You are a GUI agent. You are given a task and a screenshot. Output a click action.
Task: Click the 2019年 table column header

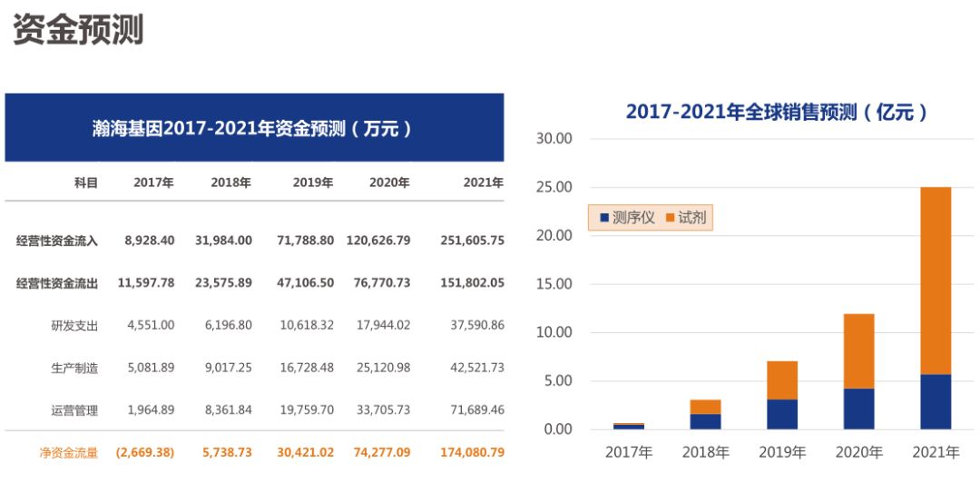point(313,183)
